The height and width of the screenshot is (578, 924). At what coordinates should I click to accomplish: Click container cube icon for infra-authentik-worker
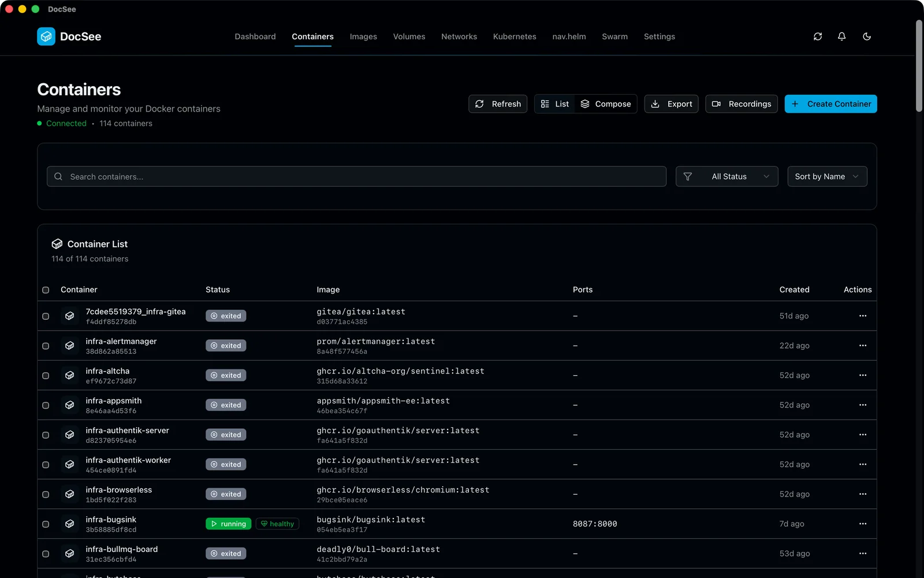click(x=70, y=465)
